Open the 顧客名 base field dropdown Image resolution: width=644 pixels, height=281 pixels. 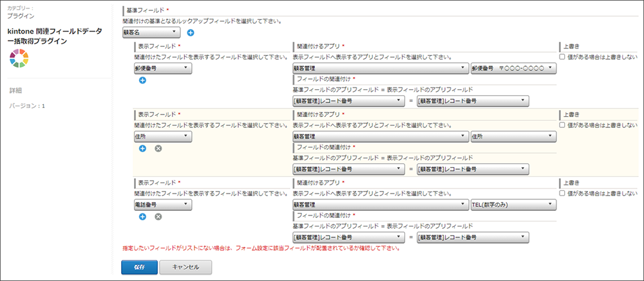coord(151,32)
